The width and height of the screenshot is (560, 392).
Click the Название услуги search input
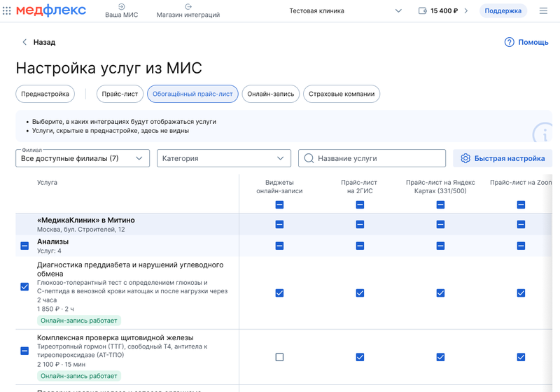pyautogui.click(x=372, y=158)
